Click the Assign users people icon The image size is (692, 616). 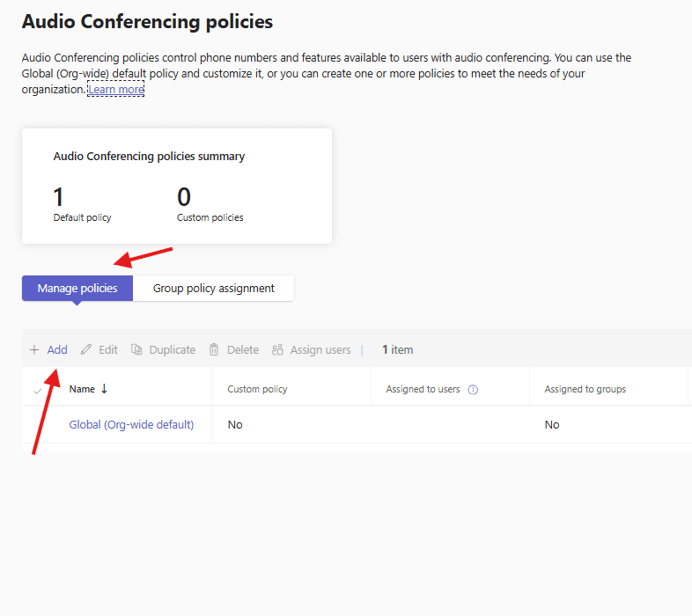tap(277, 349)
